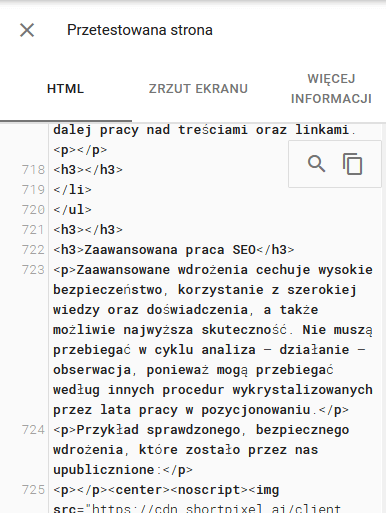Select line number 722
This screenshot has height=513, width=386.
33,250
